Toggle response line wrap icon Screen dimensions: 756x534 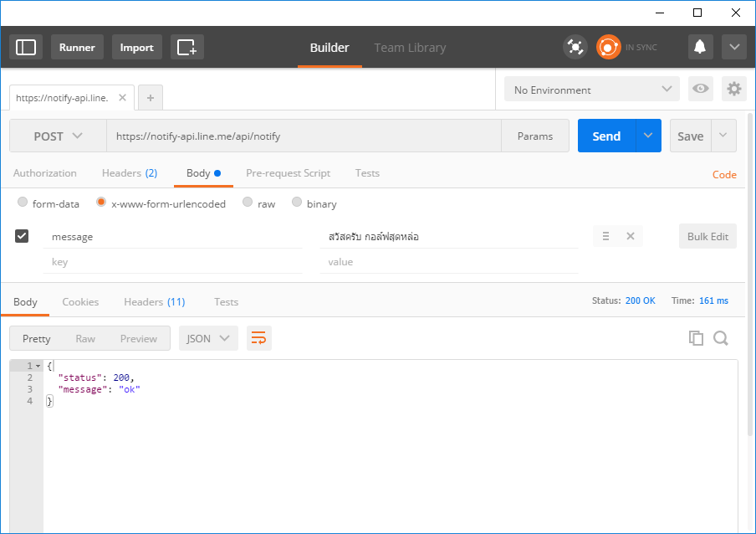[259, 338]
